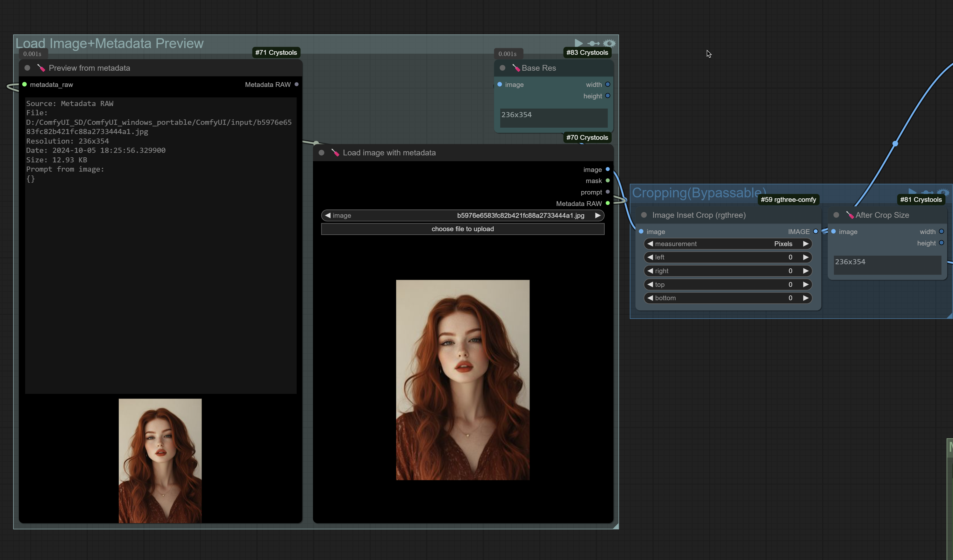Screen dimensions: 953x560
Task: Click the large redhead portrait preview image
Action: click(x=463, y=380)
